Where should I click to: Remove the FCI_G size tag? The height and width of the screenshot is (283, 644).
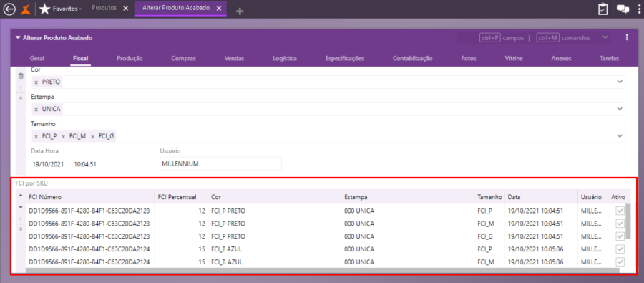(93, 137)
